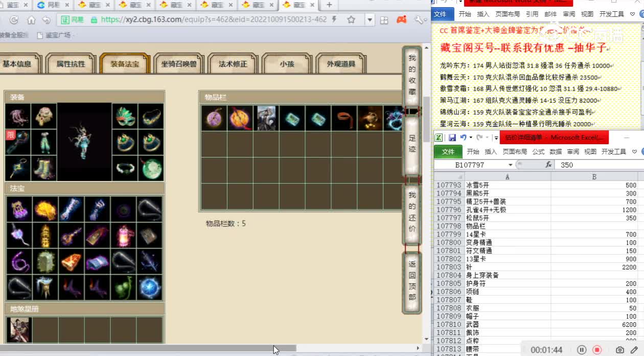Open the 文件 tab in Word window
644x356 pixels.
point(441,14)
